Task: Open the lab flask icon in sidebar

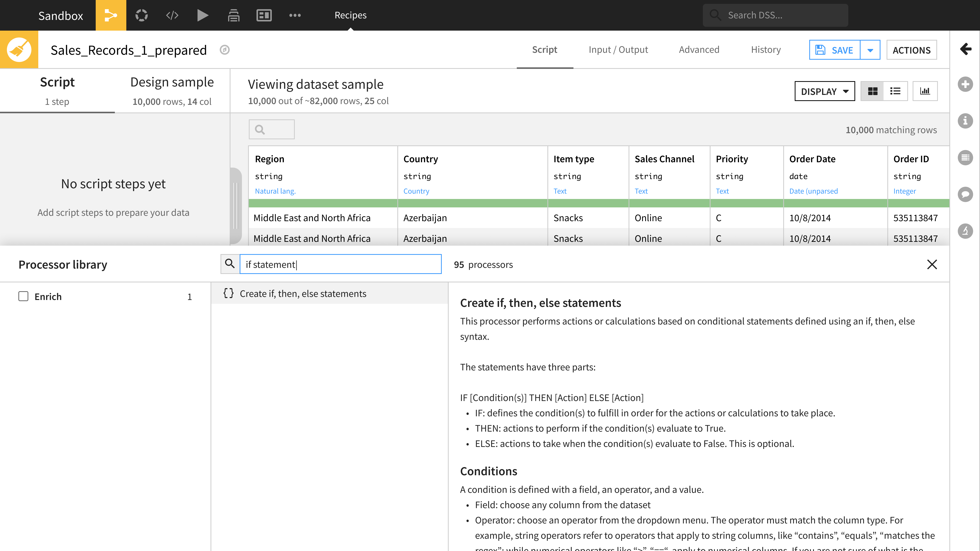Action: coord(965,231)
